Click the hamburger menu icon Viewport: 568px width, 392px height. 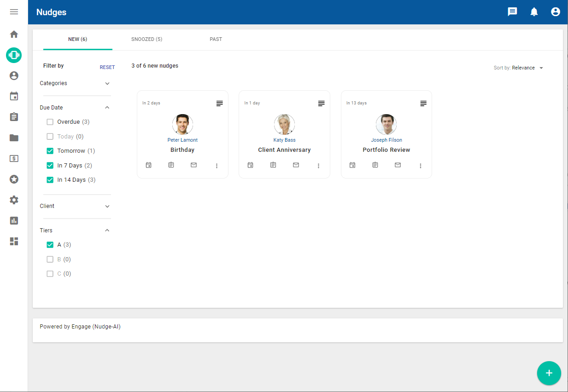[14, 12]
